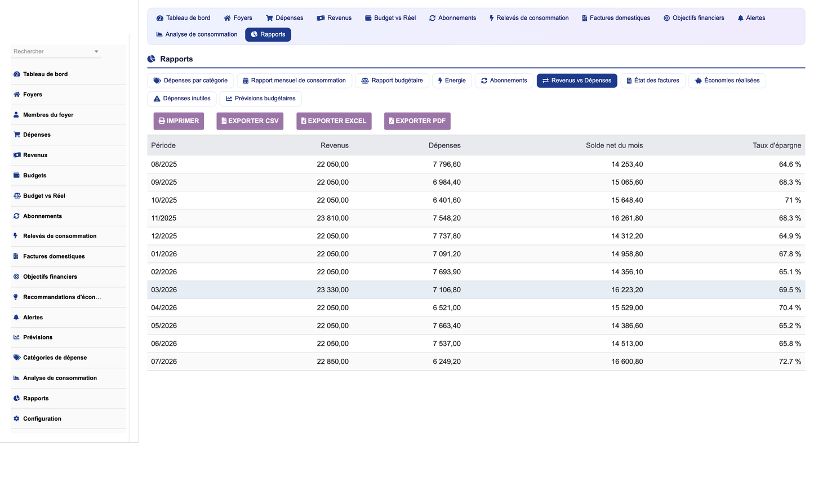The height and width of the screenshot is (504, 814).
Task: Click the Tableau de bord sidebar gauge icon
Action: pos(17,74)
